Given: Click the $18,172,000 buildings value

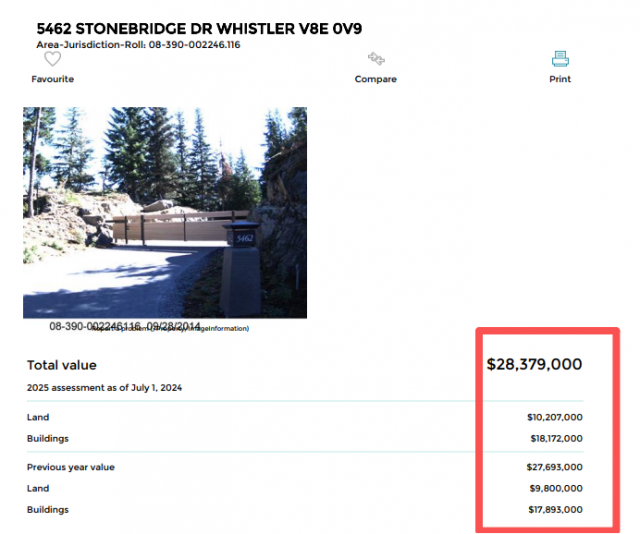Looking at the screenshot, I should pyautogui.click(x=555, y=439).
